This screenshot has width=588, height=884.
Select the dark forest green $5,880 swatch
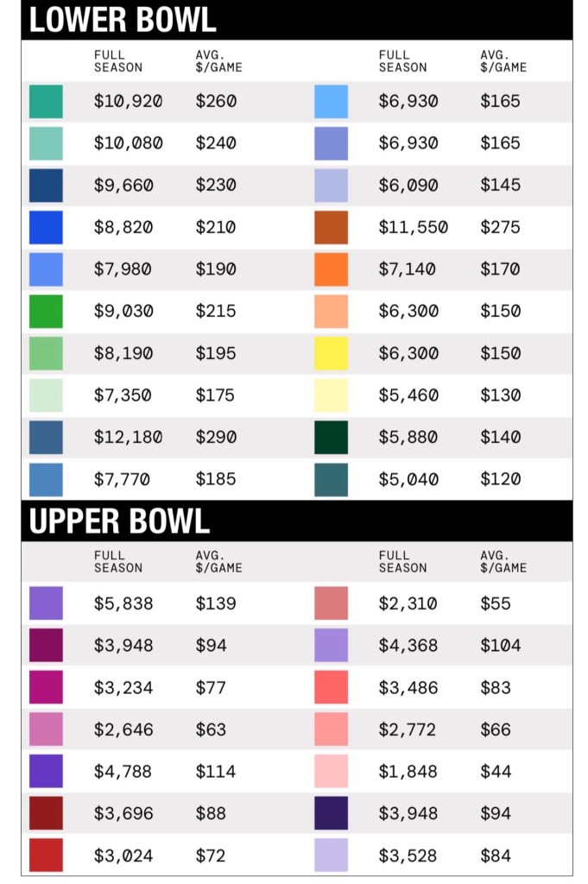click(x=331, y=437)
